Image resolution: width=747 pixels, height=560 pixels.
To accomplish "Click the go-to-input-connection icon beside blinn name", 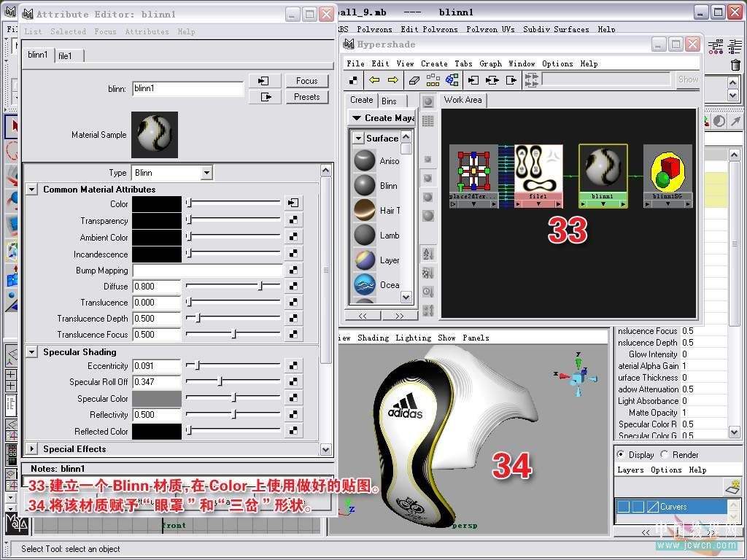I will coord(265,81).
